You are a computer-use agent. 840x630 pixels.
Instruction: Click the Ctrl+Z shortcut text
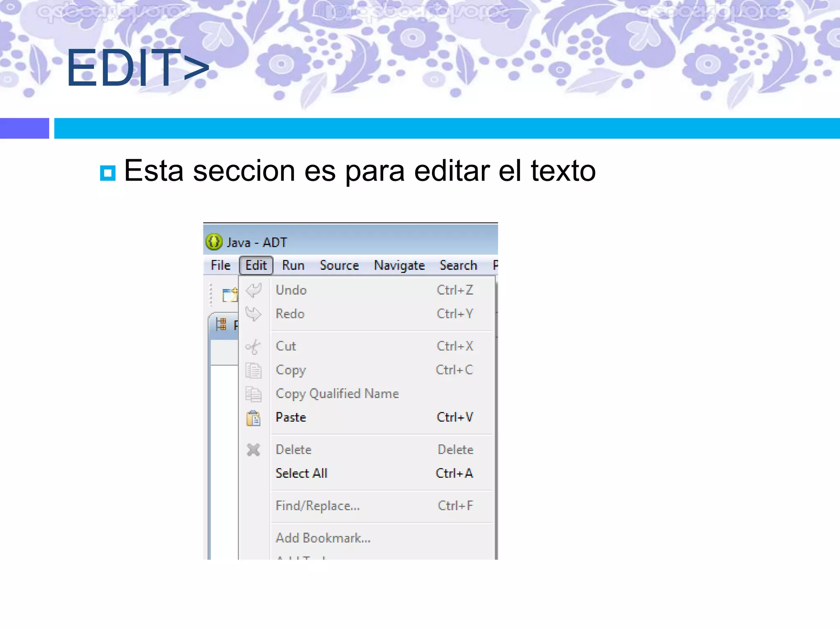455,290
